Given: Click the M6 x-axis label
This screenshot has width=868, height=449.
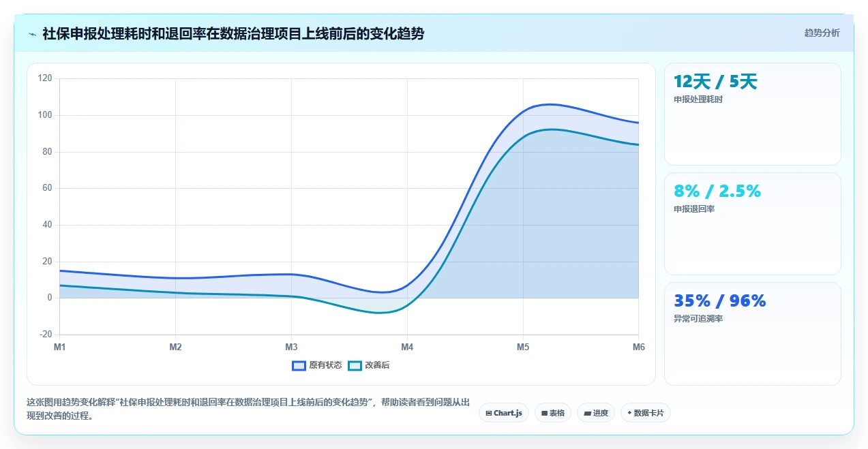Looking at the screenshot, I should pyautogui.click(x=638, y=347).
